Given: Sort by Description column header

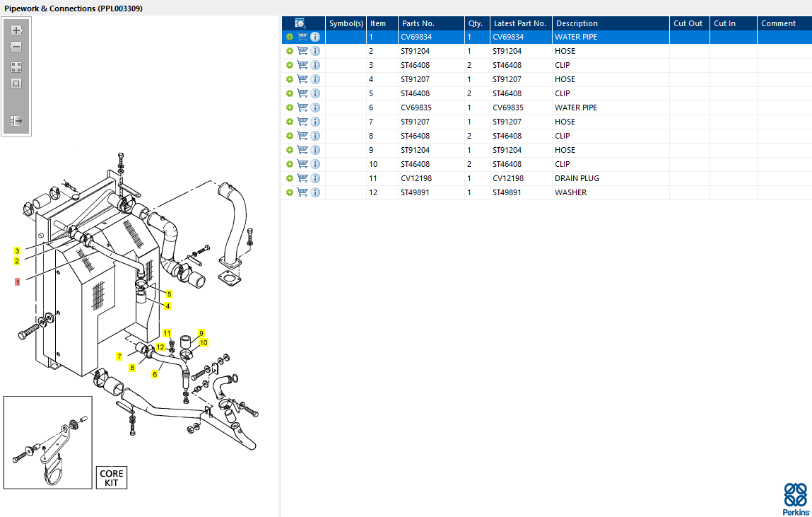Looking at the screenshot, I should tap(611, 23).
